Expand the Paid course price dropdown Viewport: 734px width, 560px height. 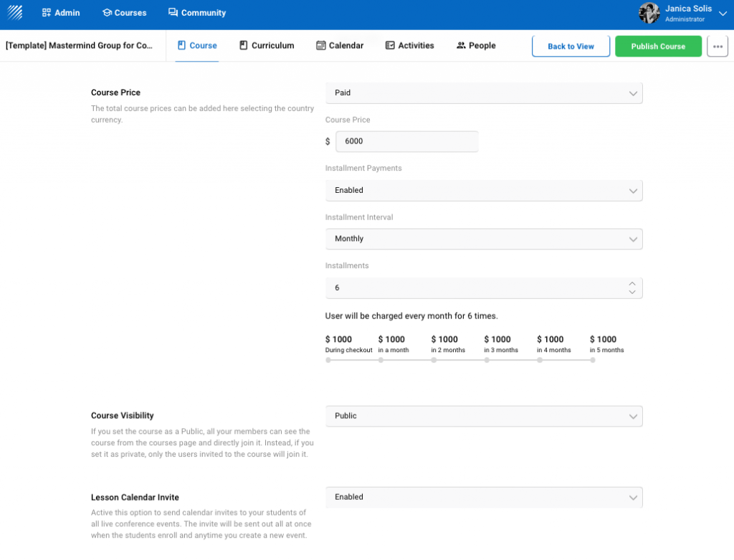pyautogui.click(x=484, y=93)
